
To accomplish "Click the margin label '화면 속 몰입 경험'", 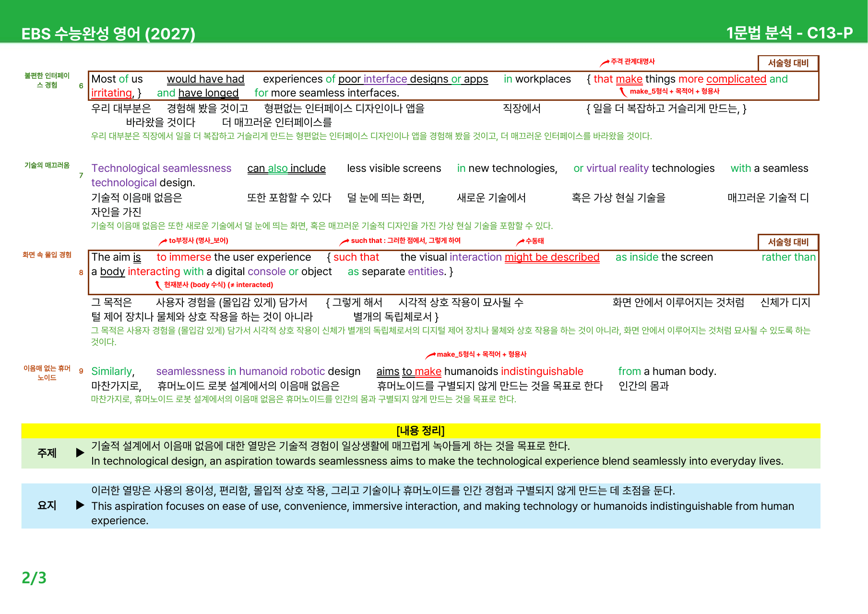I will [47, 255].
